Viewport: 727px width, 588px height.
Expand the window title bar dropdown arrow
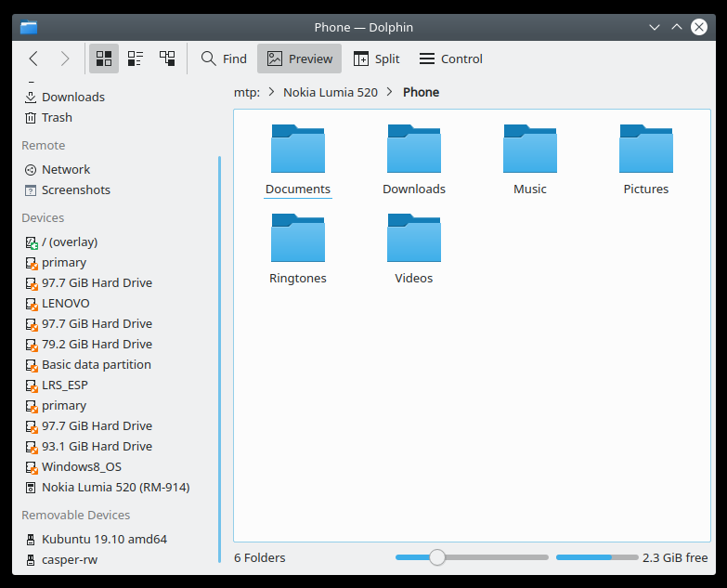point(655,28)
